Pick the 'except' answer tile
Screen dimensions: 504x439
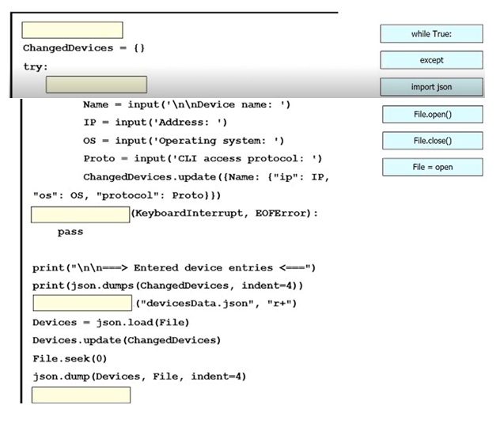coord(431,60)
